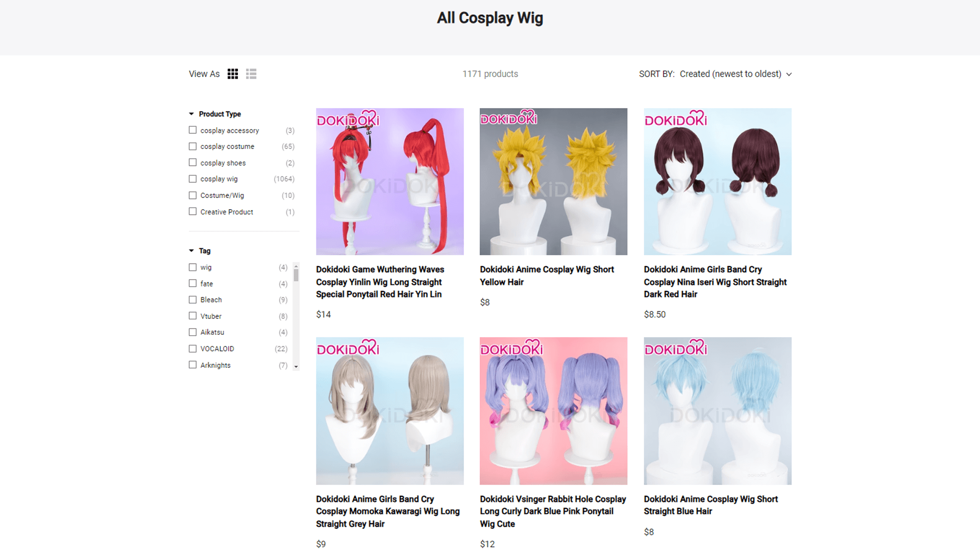Image resolution: width=980 pixels, height=551 pixels.
Task: Switch to grid view layout
Action: click(x=233, y=74)
